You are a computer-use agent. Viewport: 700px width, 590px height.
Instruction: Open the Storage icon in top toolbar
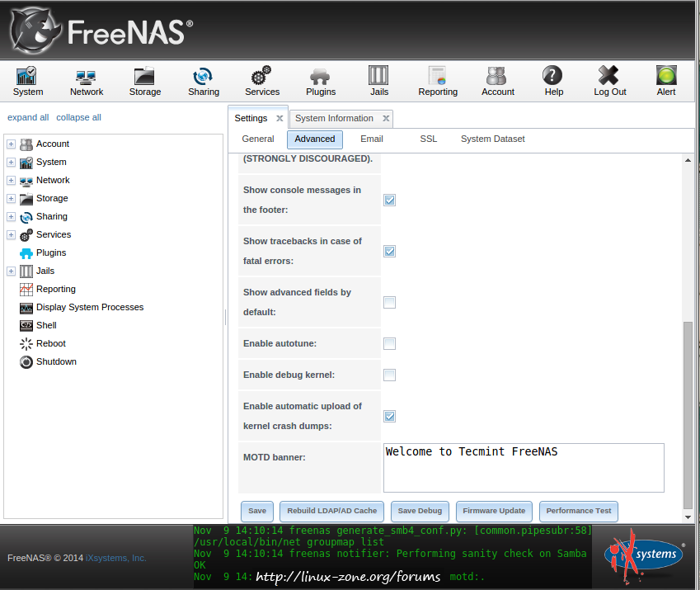(x=145, y=81)
